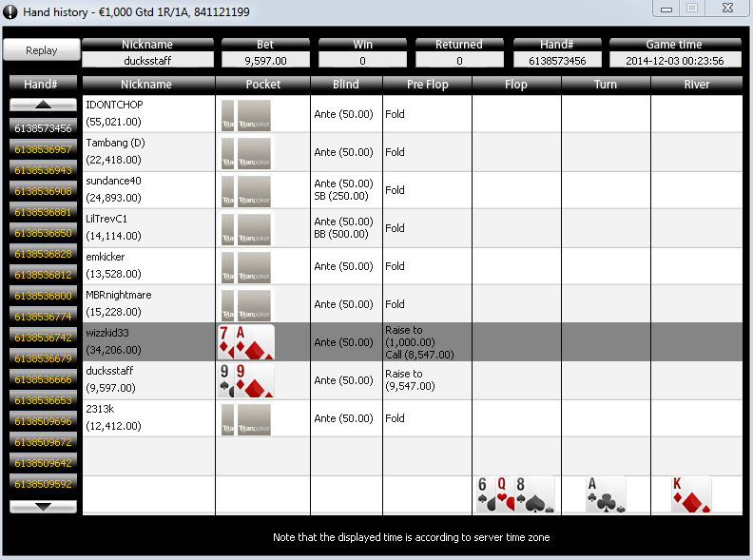Open hand 6138536653 from the list
The width and height of the screenshot is (753, 560).
pyautogui.click(x=43, y=400)
